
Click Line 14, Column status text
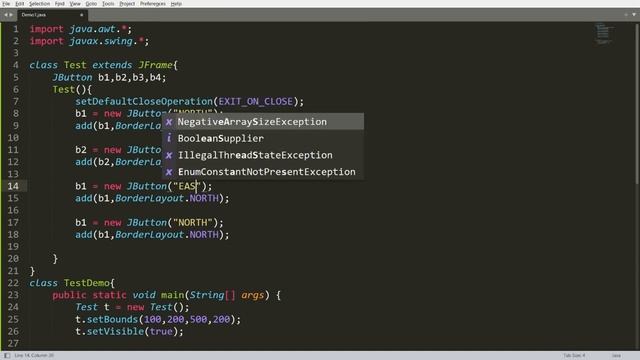click(34, 356)
